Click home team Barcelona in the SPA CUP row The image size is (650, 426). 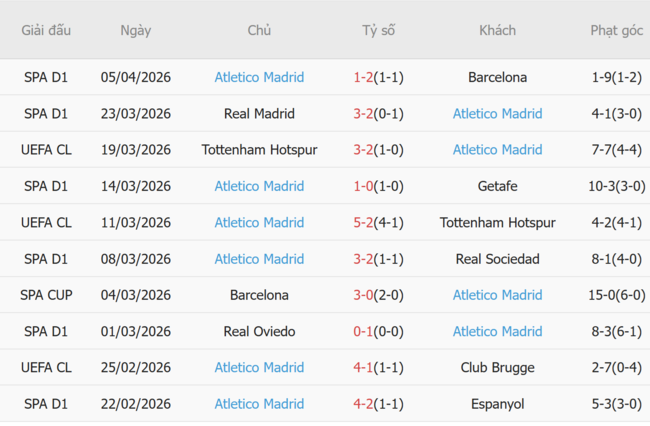click(x=259, y=295)
